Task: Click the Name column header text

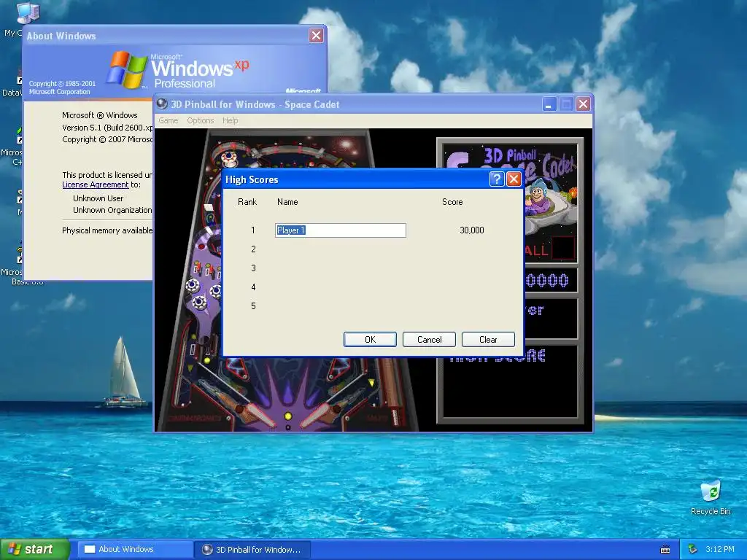Action: pyautogui.click(x=287, y=202)
